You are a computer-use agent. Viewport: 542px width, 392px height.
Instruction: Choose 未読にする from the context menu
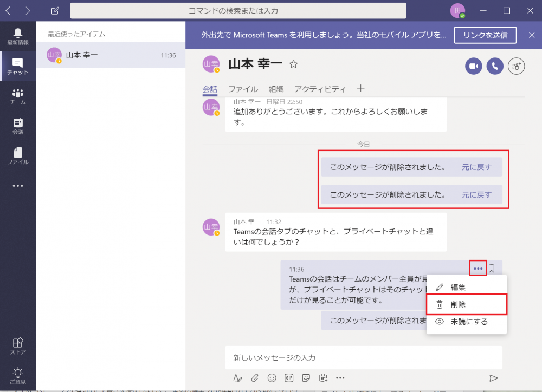coord(467,322)
